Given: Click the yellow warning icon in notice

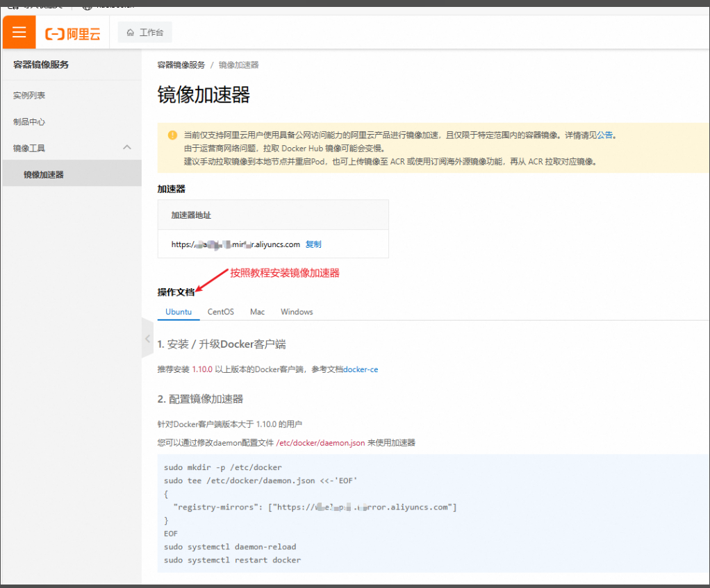Looking at the screenshot, I should [172, 135].
